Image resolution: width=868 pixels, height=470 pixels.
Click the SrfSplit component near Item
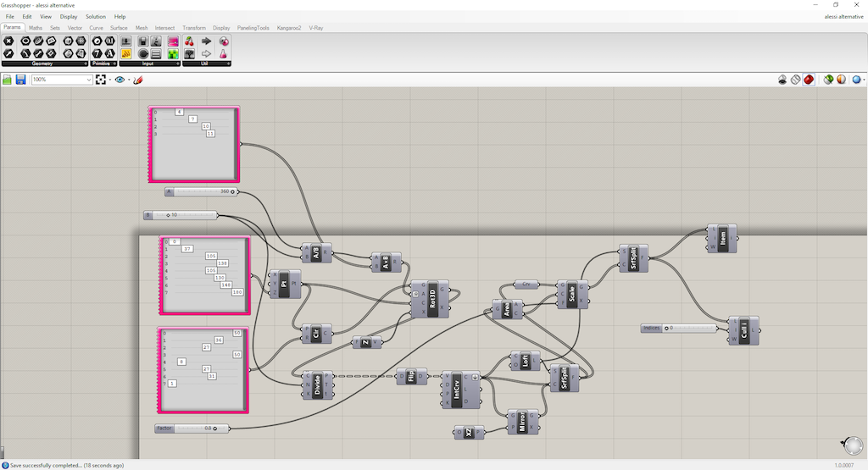click(633, 258)
